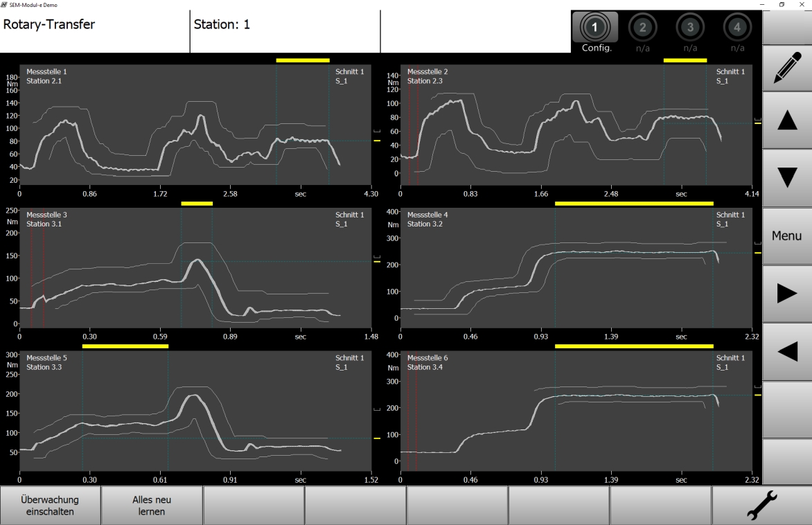The image size is (812, 525).
Task: Click the yellow range bar above Messstelle 4
Action: point(634,204)
